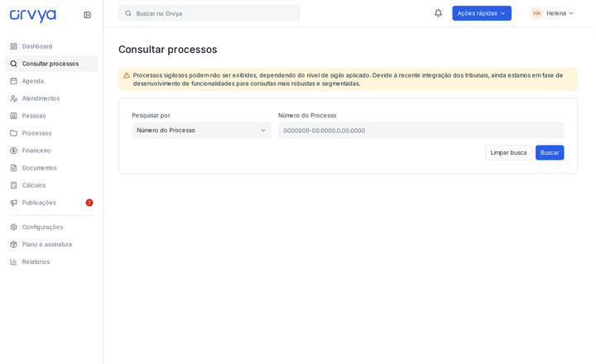This screenshot has width=596, height=364.
Task: Open the Pesquisar por dropdown
Action: 201,131
